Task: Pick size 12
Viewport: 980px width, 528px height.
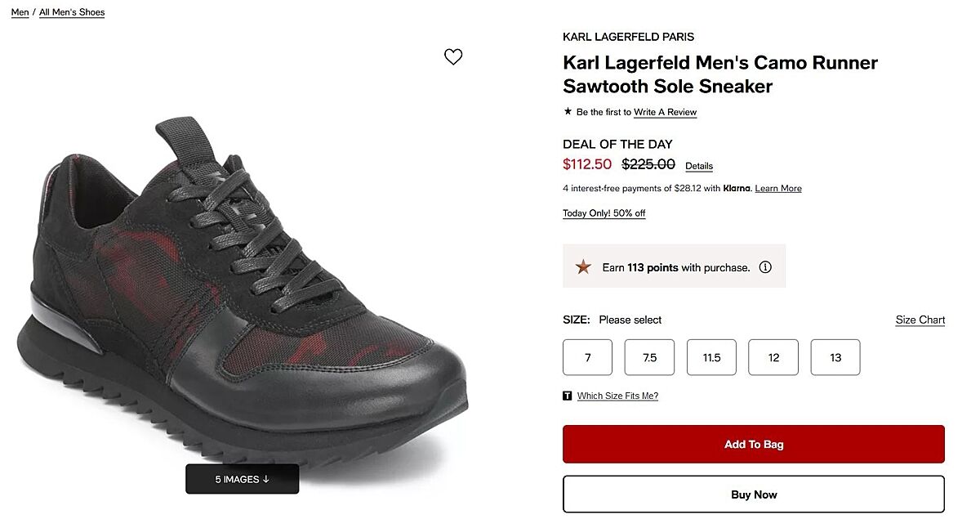Action: 773,357
